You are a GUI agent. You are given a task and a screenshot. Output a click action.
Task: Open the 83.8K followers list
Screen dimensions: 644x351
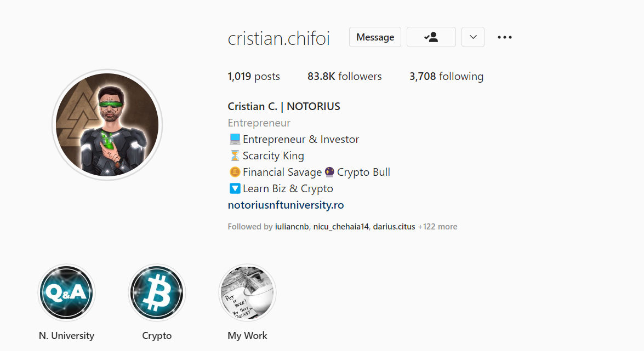[345, 76]
